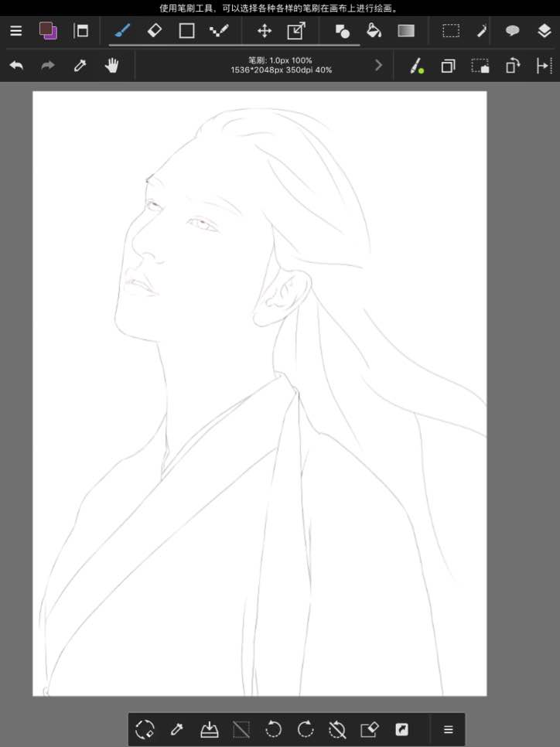Pick the Eyedropper in bottom shortcut bar

click(177, 729)
